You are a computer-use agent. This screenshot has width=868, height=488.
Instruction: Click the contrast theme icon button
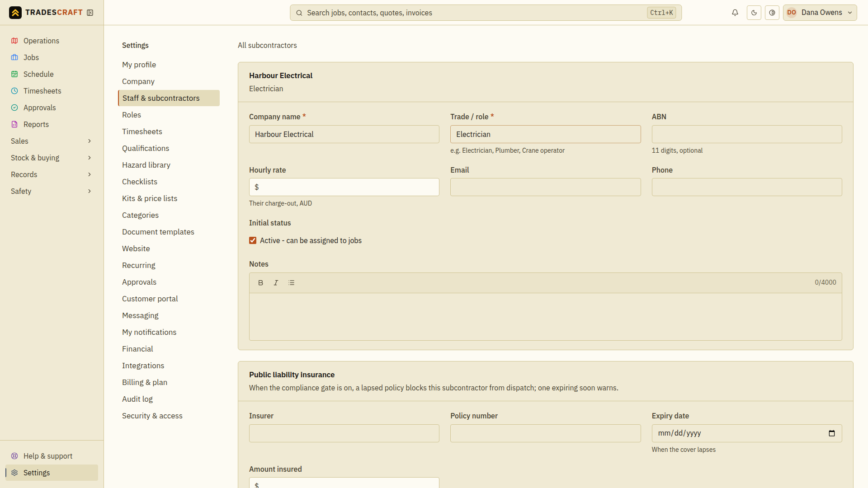click(x=772, y=13)
